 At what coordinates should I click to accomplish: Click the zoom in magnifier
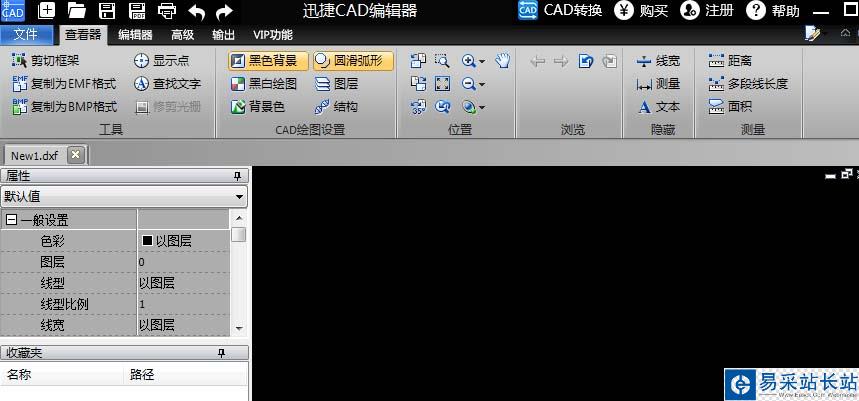pyautogui.click(x=468, y=60)
